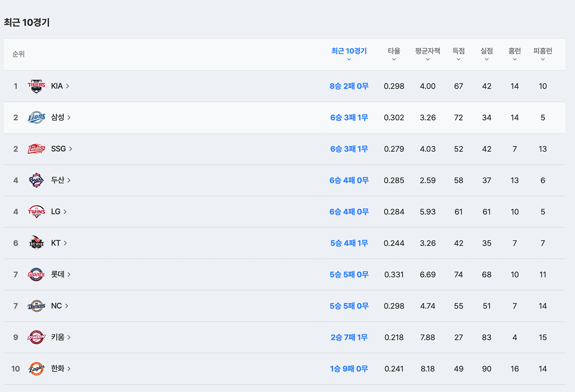Sort table by 홈런 column
This screenshot has width=575, height=392.
point(515,54)
